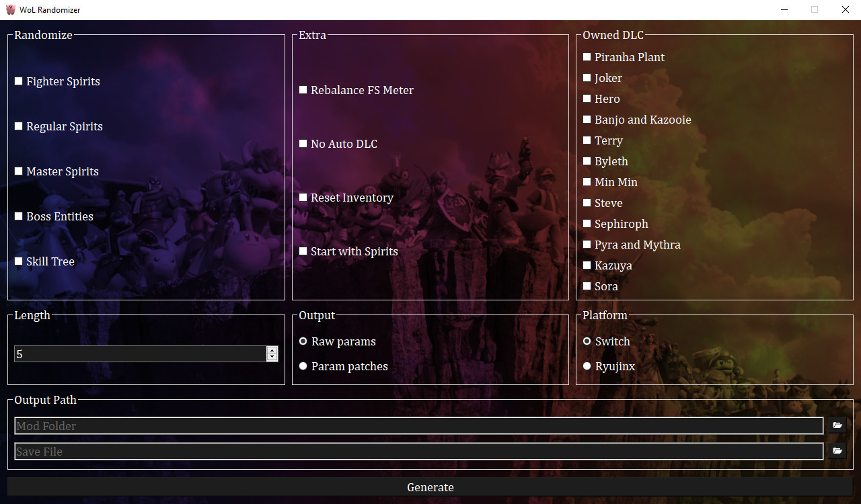Mark Pyra and Mythra as owned
Image resolution: width=861 pixels, height=504 pixels.
(587, 245)
